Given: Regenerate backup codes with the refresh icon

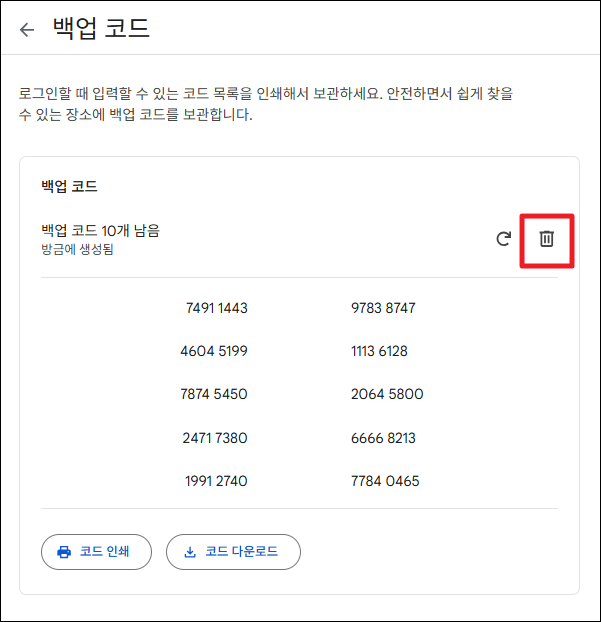Looking at the screenshot, I should 504,239.
